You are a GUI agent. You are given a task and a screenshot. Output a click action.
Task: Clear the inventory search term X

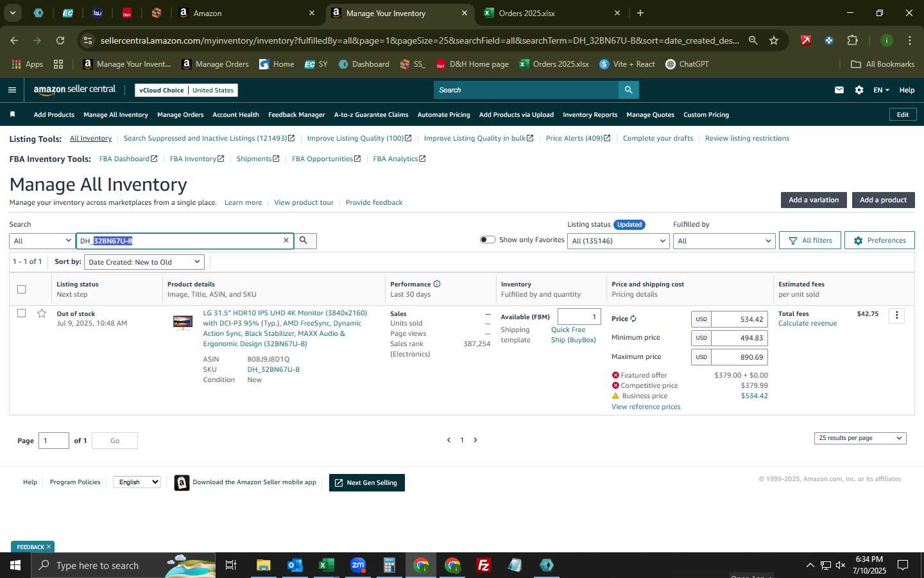coord(286,240)
